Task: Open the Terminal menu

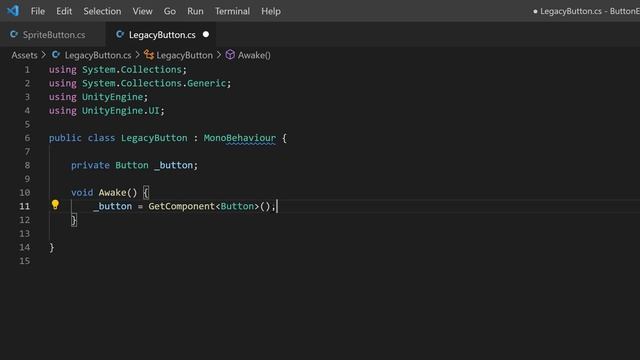Action: (x=232, y=11)
